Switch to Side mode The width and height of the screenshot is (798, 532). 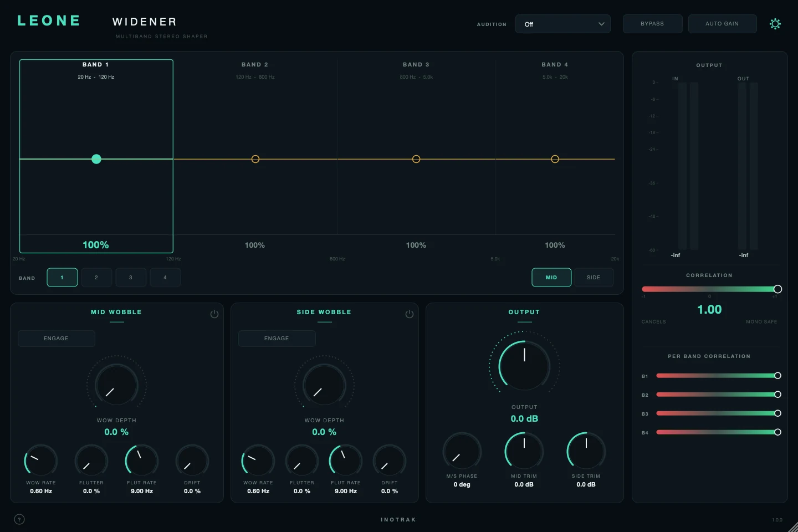pyautogui.click(x=594, y=277)
